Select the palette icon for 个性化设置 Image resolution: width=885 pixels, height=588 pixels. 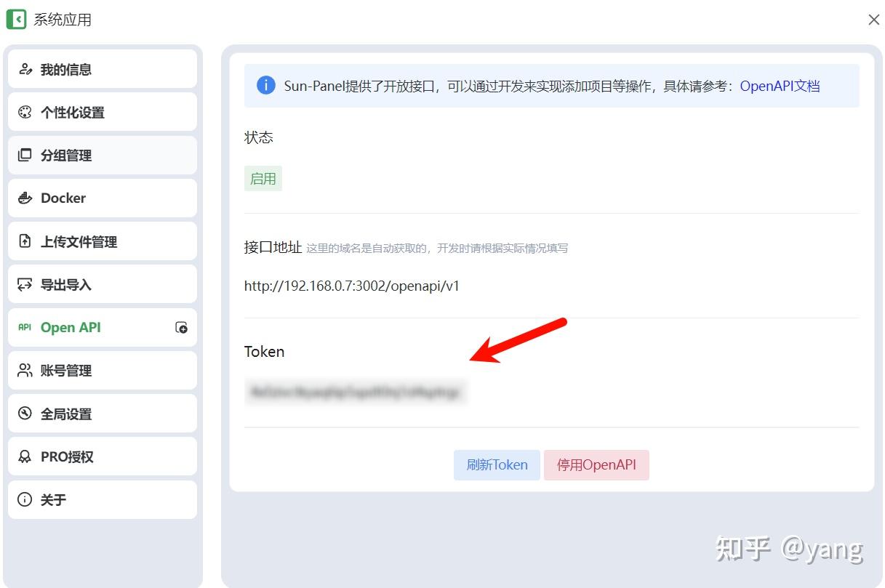point(25,113)
